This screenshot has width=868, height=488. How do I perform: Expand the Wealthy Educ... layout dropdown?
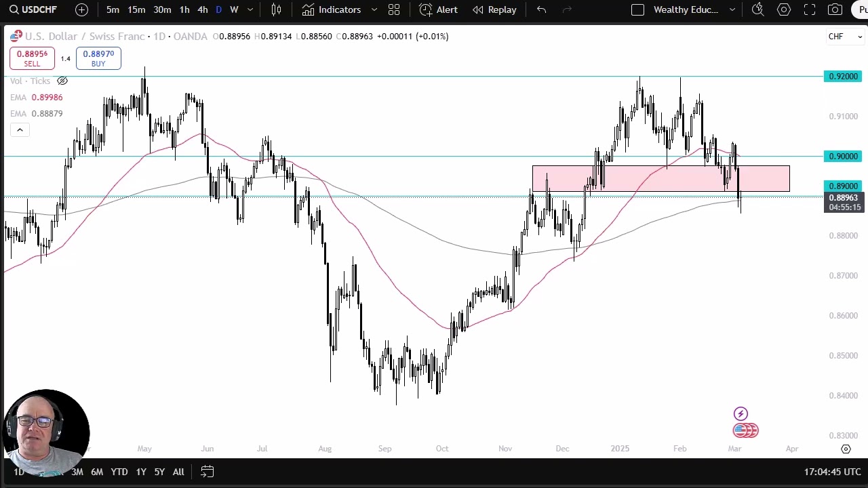732,9
